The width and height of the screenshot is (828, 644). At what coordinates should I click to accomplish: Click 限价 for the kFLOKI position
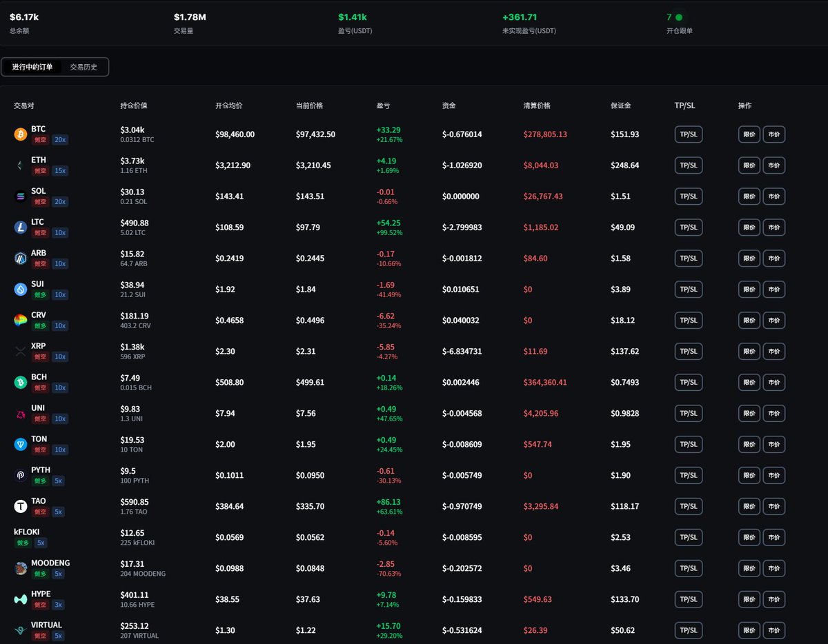coord(749,537)
